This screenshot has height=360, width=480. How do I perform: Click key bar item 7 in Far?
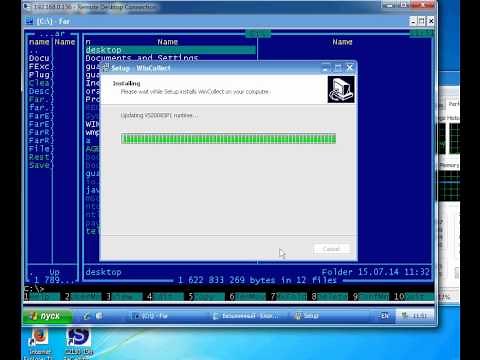coord(289,296)
